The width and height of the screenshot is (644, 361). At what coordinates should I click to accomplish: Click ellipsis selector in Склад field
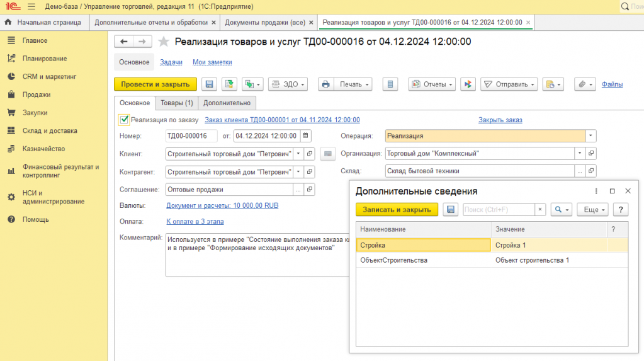click(x=580, y=171)
